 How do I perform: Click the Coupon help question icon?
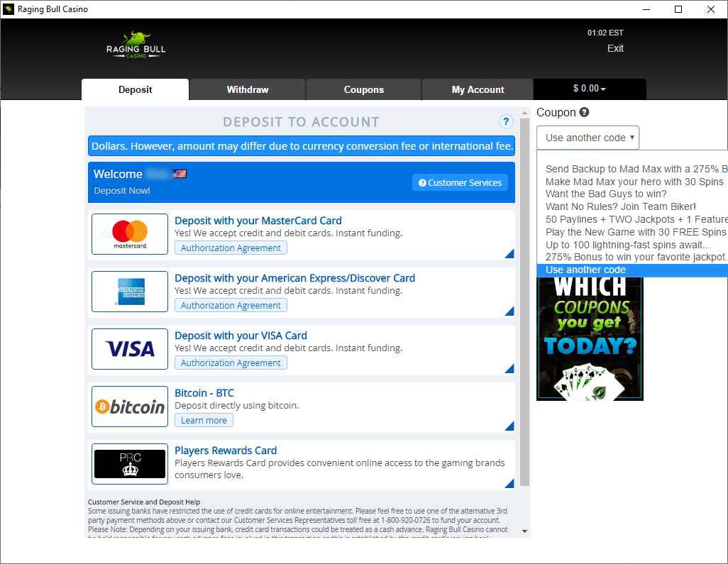tap(584, 112)
